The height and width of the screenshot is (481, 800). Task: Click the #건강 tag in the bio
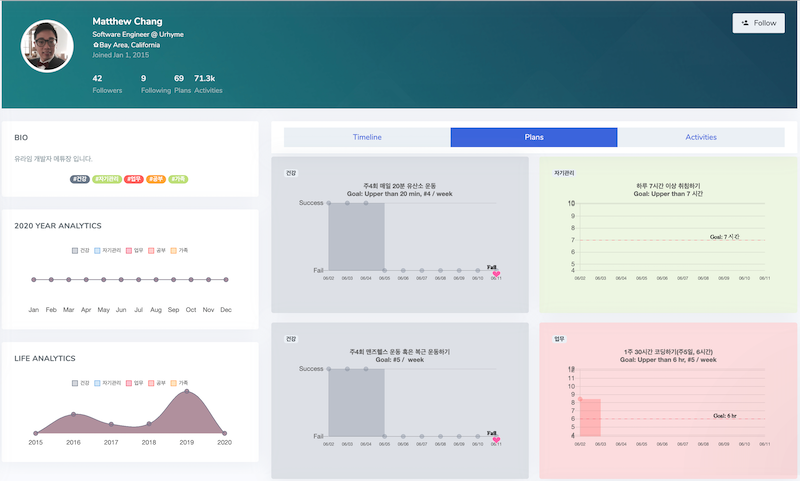pyautogui.click(x=80, y=179)
